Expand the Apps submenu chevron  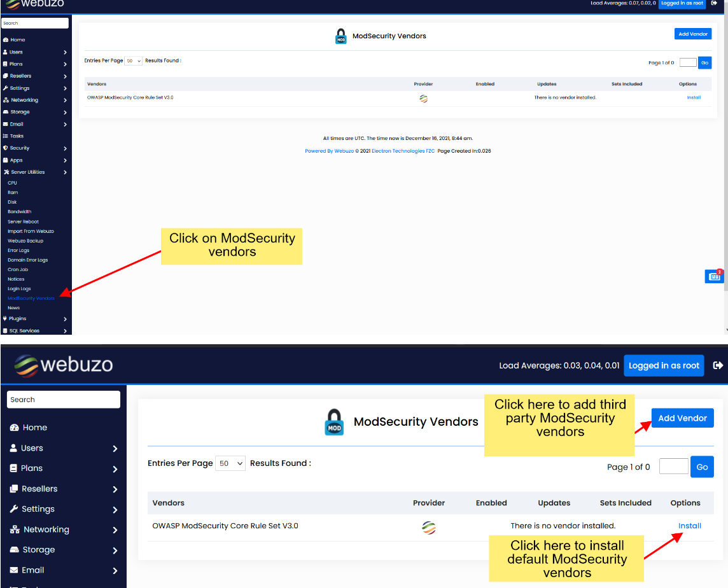point(65,160)
